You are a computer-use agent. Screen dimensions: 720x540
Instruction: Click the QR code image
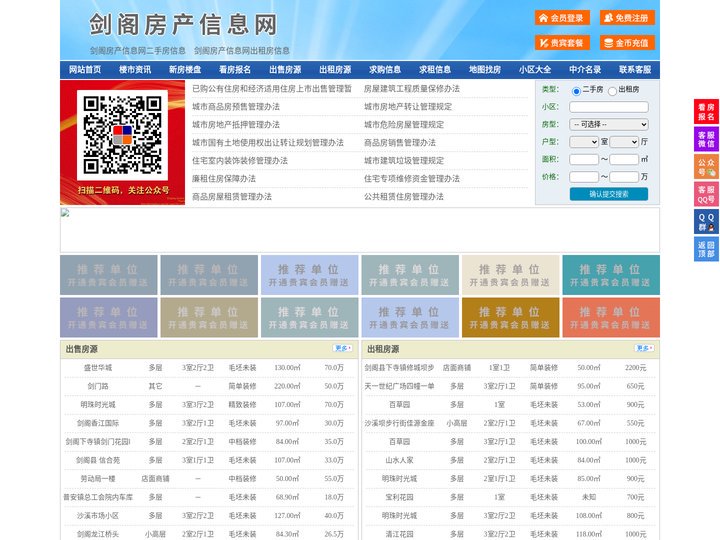[x=122, y=135]
